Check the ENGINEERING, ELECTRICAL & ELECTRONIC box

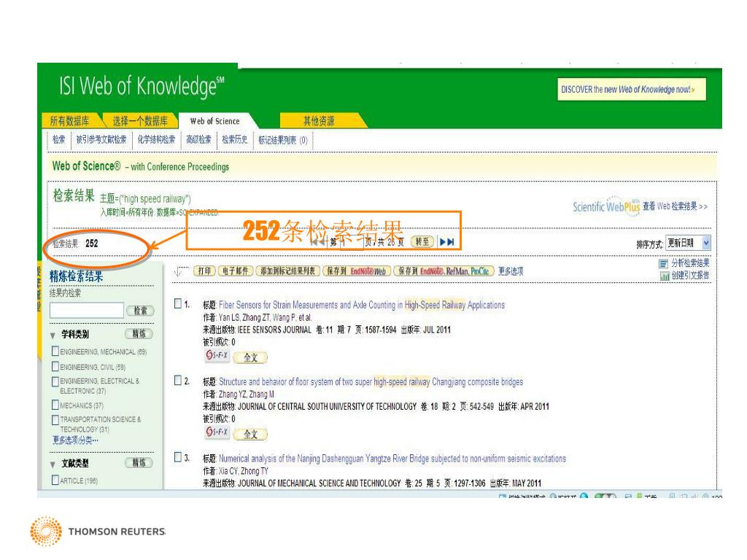[55, 381]
